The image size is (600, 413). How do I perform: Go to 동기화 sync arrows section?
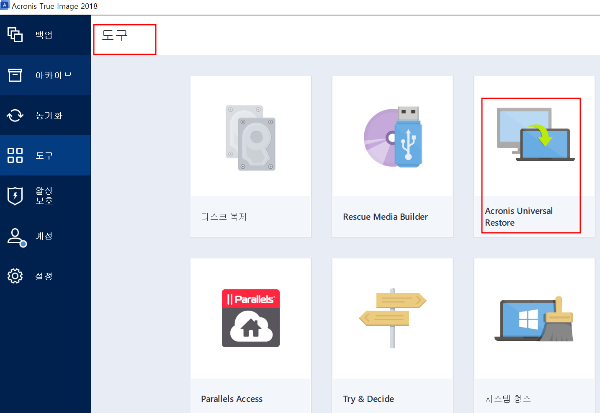click(x=45, y=115)
